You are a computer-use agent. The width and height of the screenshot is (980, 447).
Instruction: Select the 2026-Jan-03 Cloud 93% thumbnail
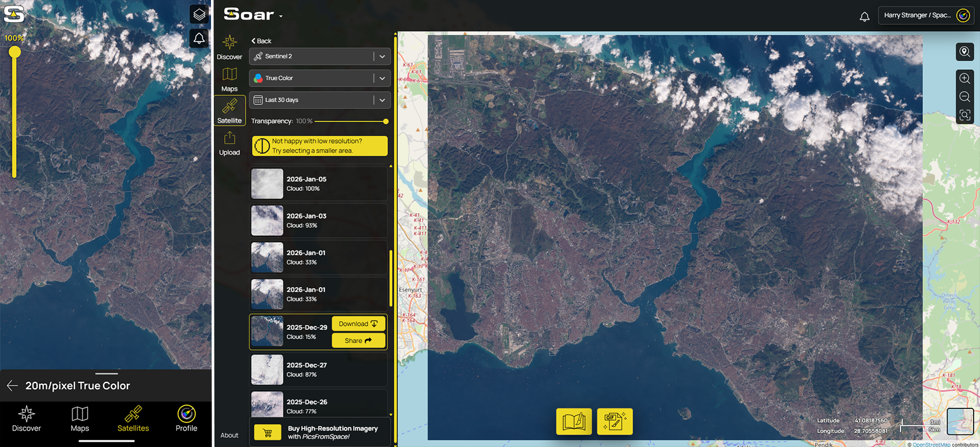[x=267, y=220]
